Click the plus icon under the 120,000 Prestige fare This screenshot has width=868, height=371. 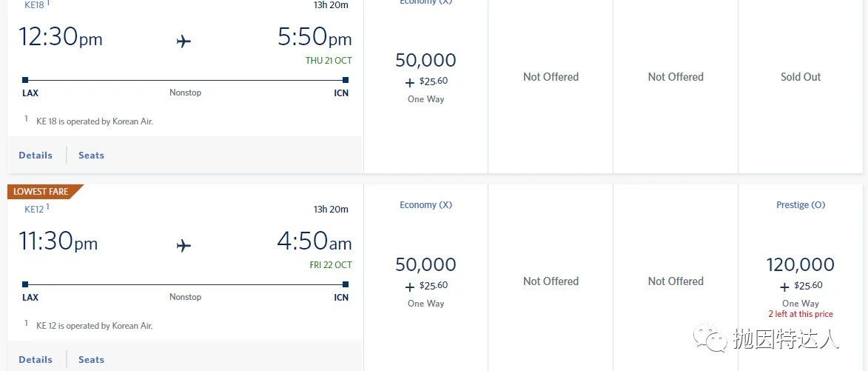coord(784,287)
